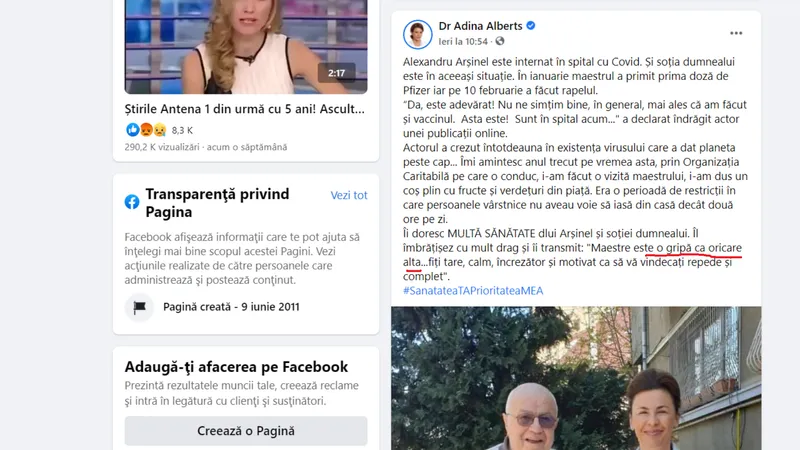Click the Facebook logo beside Transparență
Viewport: 800px width, 450px height.
point(132,202)
